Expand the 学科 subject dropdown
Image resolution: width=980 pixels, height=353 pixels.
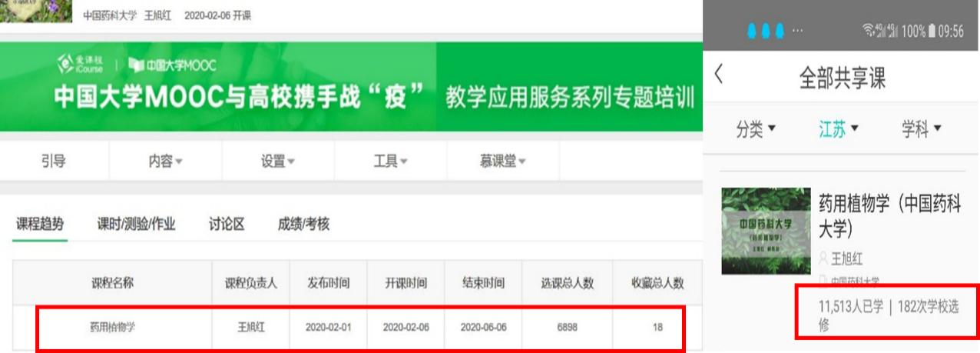click(921, 129)
